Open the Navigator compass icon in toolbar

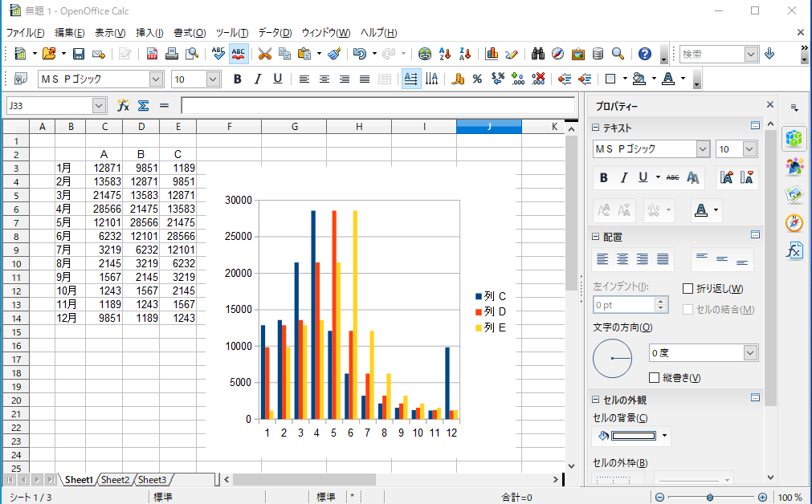point(557,54)
